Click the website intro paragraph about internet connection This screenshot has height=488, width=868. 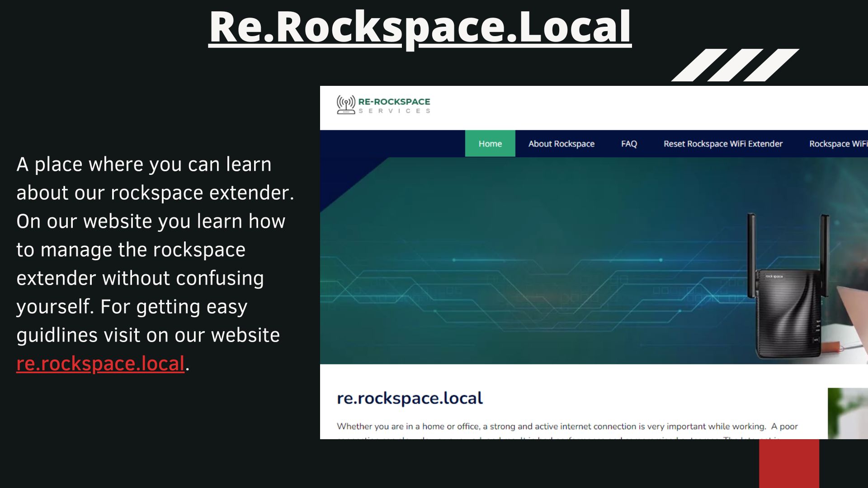(567, 427)
